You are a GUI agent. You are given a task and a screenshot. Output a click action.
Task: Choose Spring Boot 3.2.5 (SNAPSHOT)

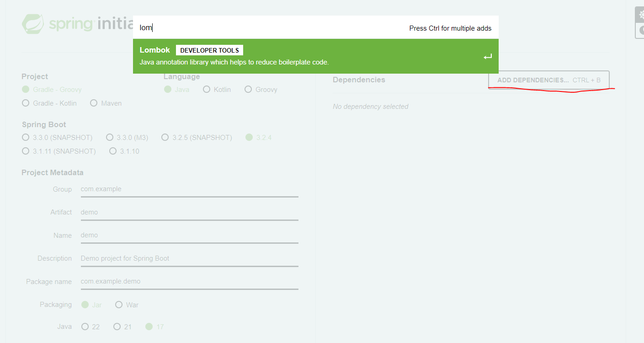coord(197,137)
